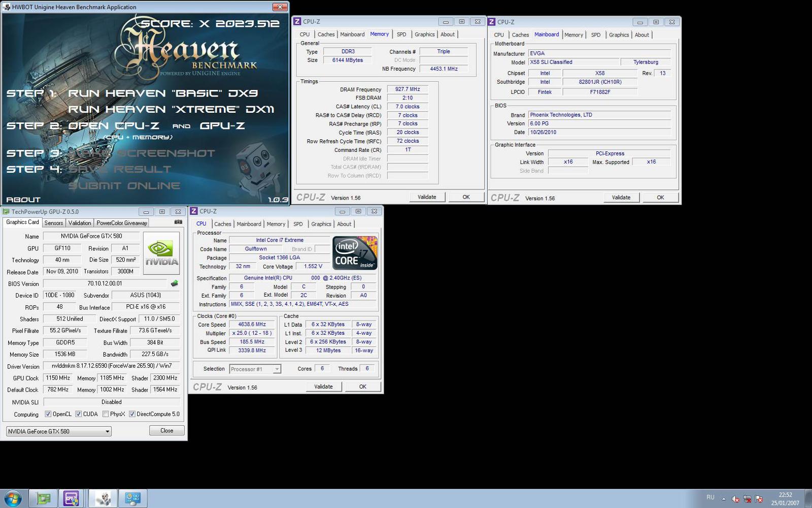Click the Core Voltage value 1.552 V
812x508 pixels.
(313, 266)
